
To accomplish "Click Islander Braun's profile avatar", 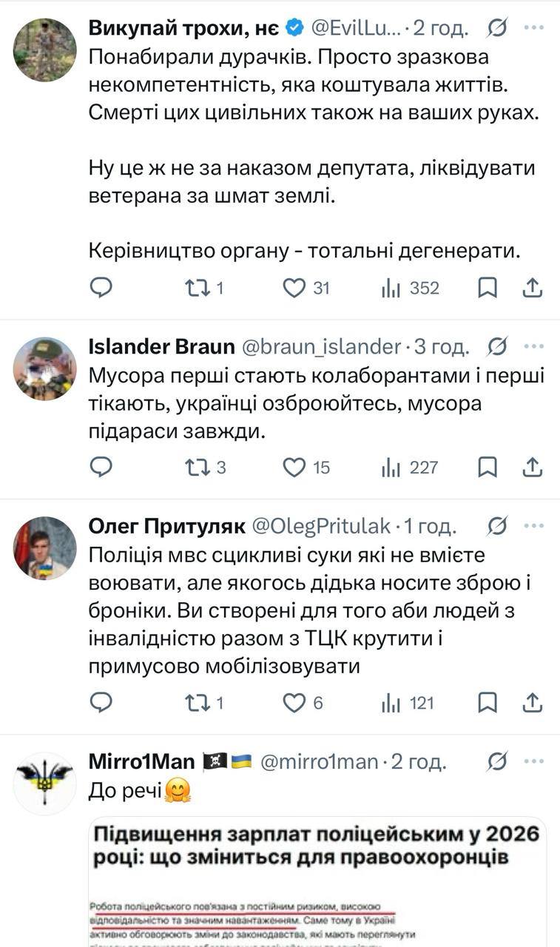I will click(44, 368).
